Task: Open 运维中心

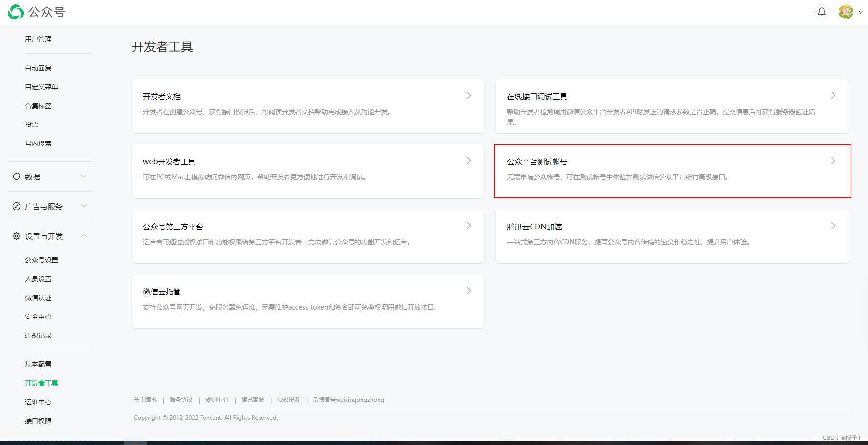Action: click(x=38, y=402)
